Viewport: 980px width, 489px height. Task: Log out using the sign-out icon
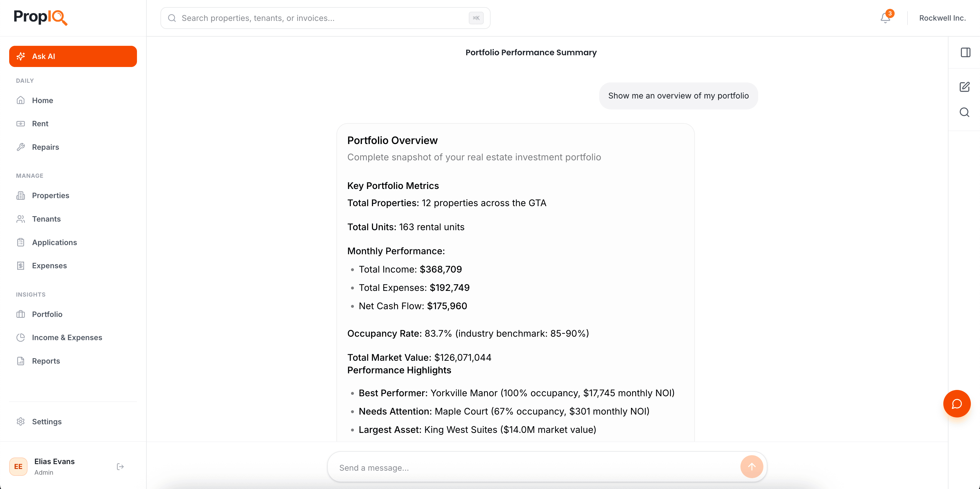120,467
